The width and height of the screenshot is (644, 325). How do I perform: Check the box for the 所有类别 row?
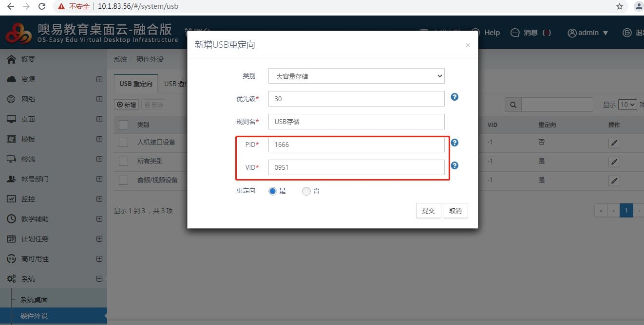[x=123, y=161]
